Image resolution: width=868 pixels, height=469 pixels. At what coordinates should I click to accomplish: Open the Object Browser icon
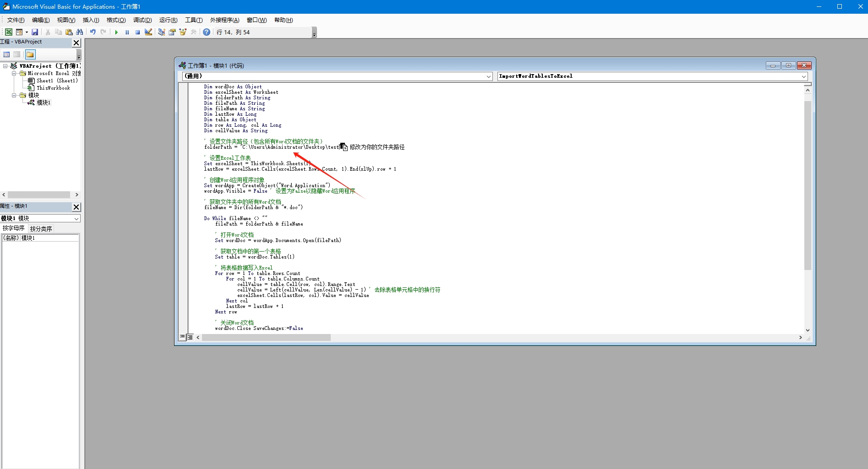(x=183, y=32)
